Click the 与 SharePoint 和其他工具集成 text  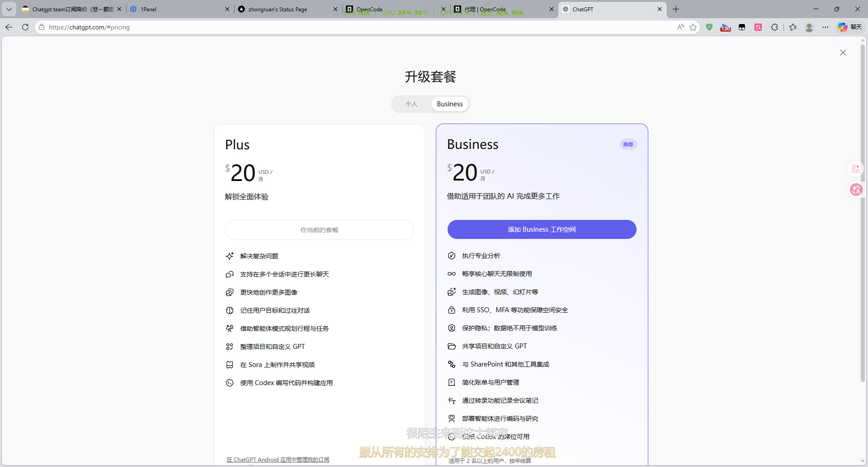505,364
